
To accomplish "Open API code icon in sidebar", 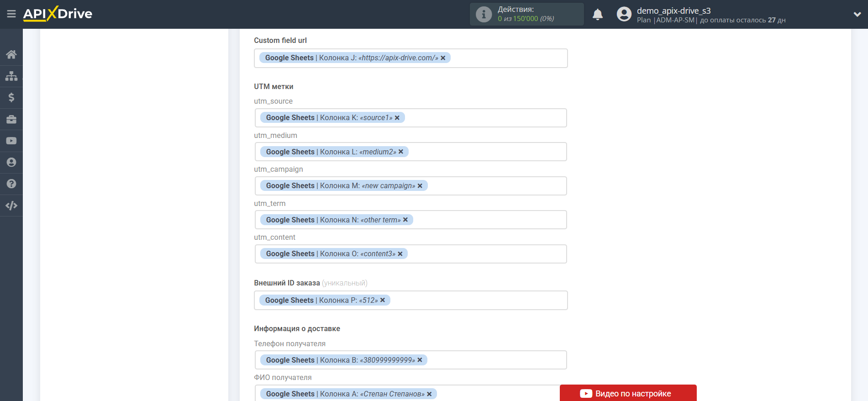I will click(x=11, y=206).
